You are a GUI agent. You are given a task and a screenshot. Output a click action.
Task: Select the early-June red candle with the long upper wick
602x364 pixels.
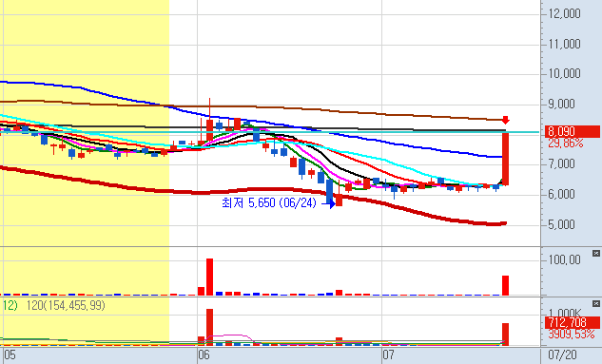(209, 121)
